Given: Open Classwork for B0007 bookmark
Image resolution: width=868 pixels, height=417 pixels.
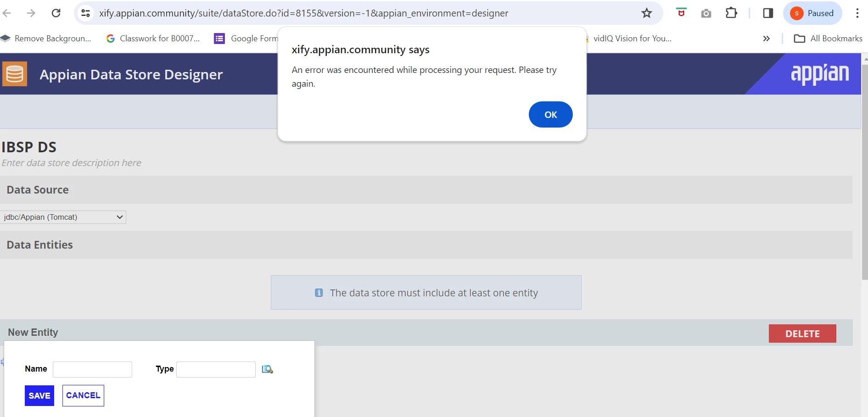Looking at the screenshot, I should click(x=153, y=39).
